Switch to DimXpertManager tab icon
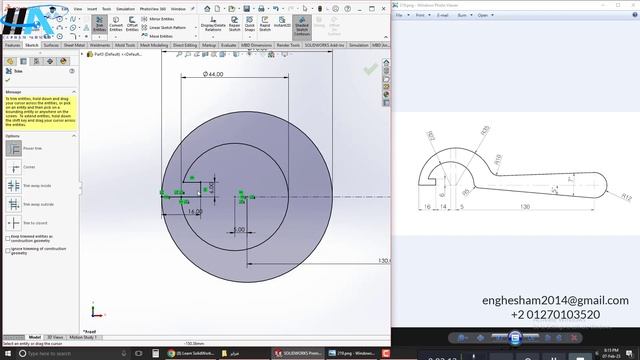640x360 pixels. coord(50,61)
